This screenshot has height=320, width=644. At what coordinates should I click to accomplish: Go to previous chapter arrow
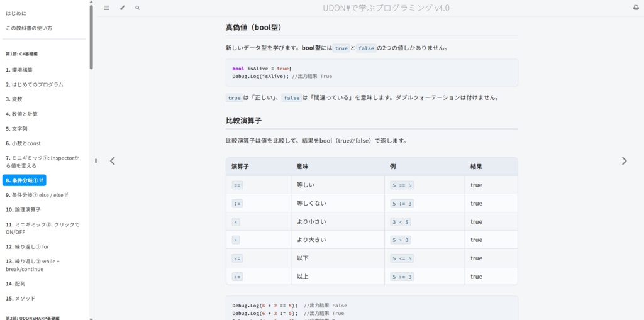(113, 161)
